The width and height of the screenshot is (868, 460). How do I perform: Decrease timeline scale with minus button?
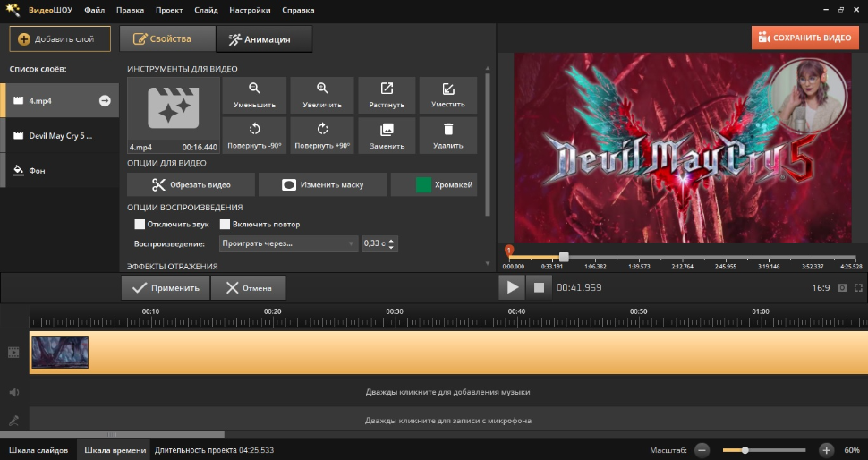[702, 450]
